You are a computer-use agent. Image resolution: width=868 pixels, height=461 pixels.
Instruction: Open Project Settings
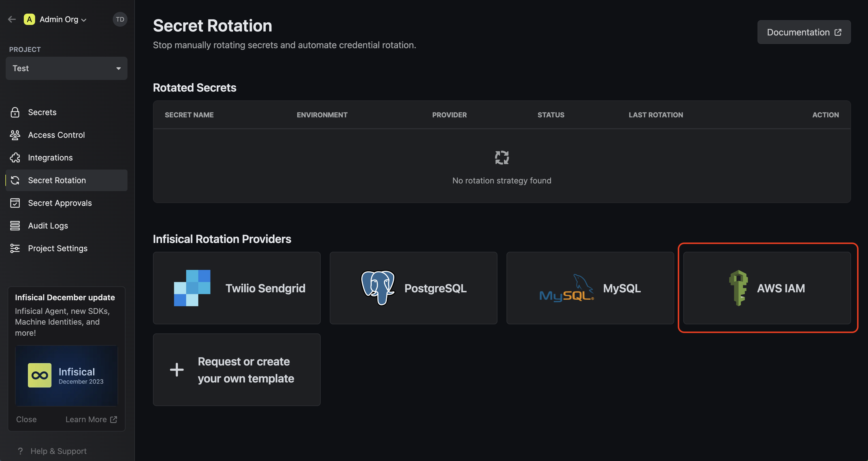pos(66,248)
